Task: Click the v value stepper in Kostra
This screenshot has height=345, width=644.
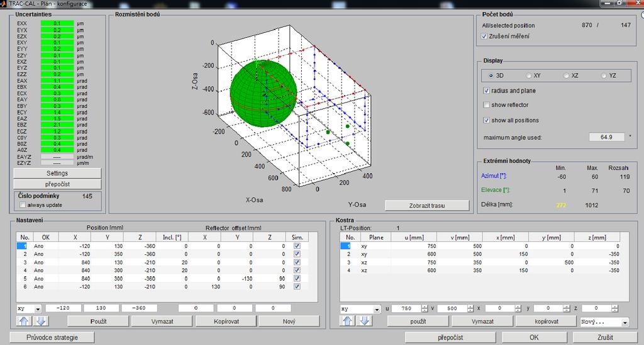Action: (470, 308)
